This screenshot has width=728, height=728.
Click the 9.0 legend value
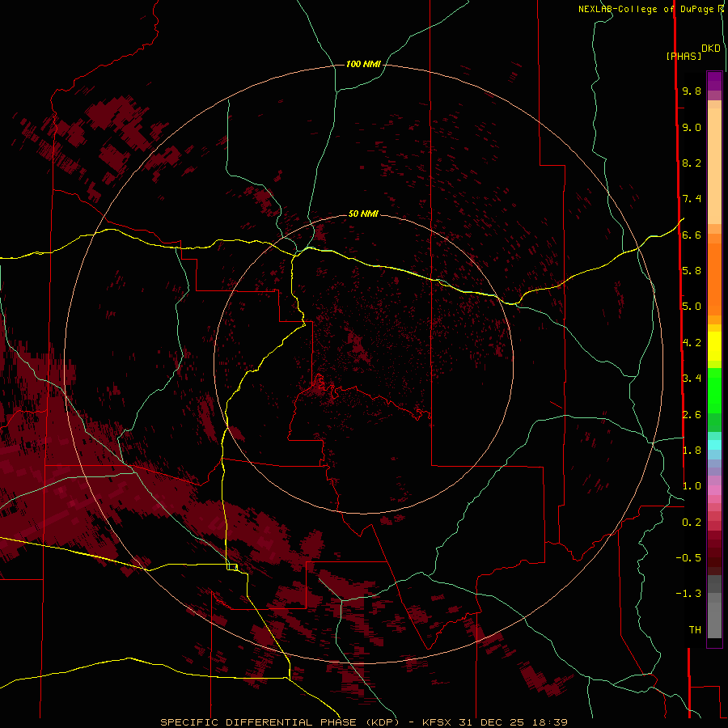pos(692,127)
